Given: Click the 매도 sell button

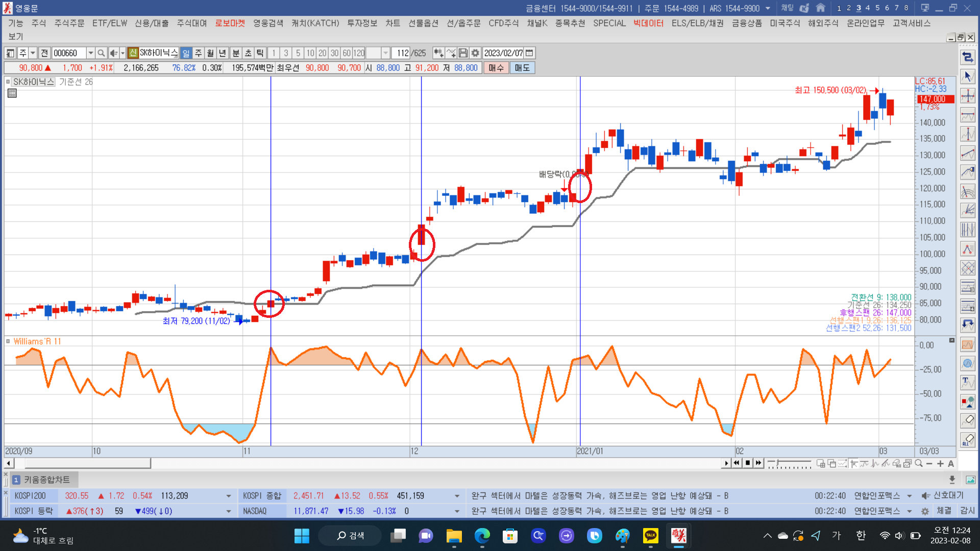Looking at the screenshot, I should (x=522, y=68).
